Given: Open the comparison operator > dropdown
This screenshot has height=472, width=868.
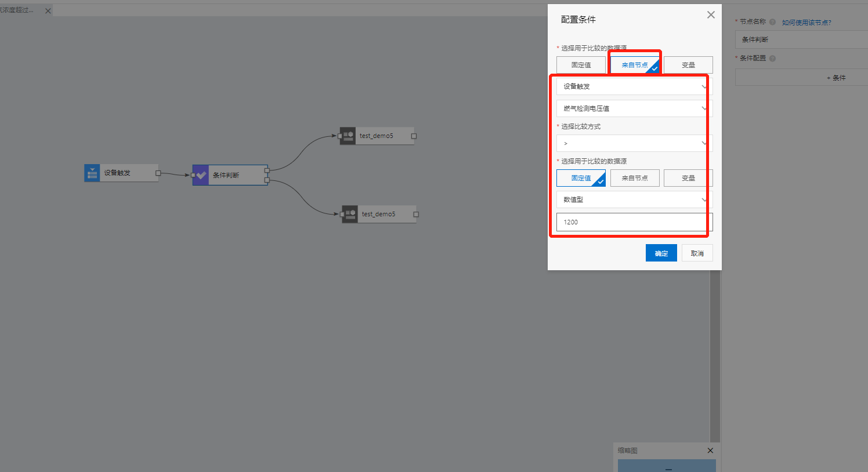Looking at the screenshot, I should click(x=634, y=143).
